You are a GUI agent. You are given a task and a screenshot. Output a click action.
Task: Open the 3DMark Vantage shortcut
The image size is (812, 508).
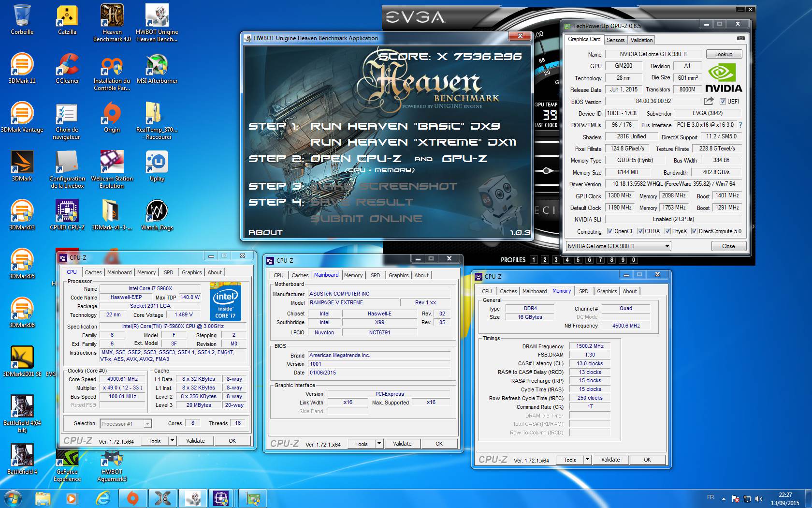pyautogui.click(x=22, y=117)
